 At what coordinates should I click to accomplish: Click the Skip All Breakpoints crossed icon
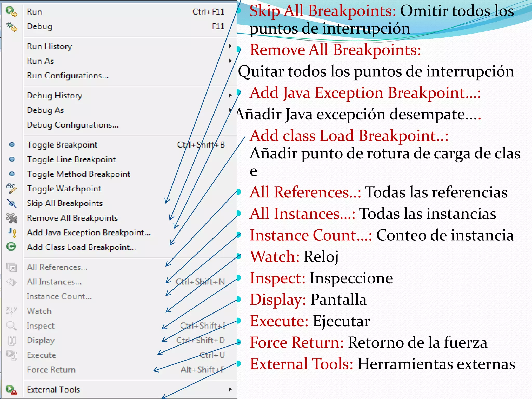click(x=12, y=203)
